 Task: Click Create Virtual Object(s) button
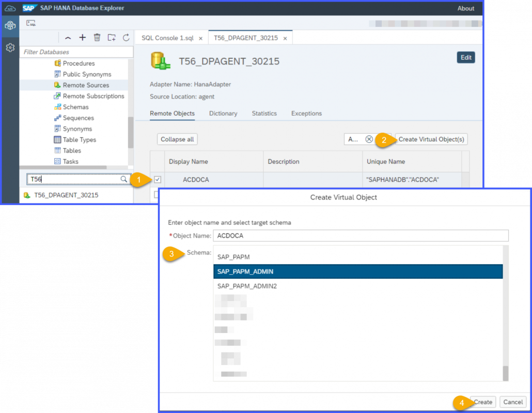tap(431, 139)
